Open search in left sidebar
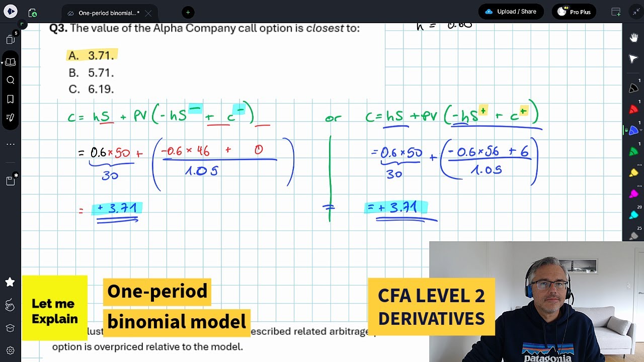The width and height of the screenshot is (644, 362). coord(11,80)
